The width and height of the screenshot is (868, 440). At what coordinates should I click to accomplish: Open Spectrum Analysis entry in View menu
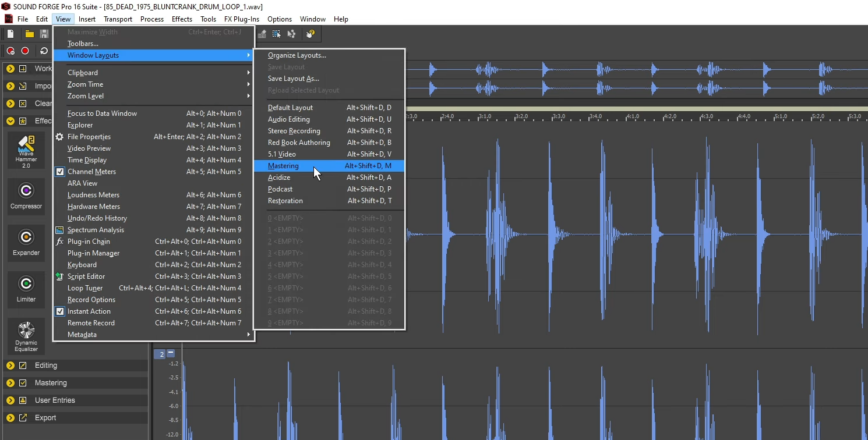click(154, 230)
